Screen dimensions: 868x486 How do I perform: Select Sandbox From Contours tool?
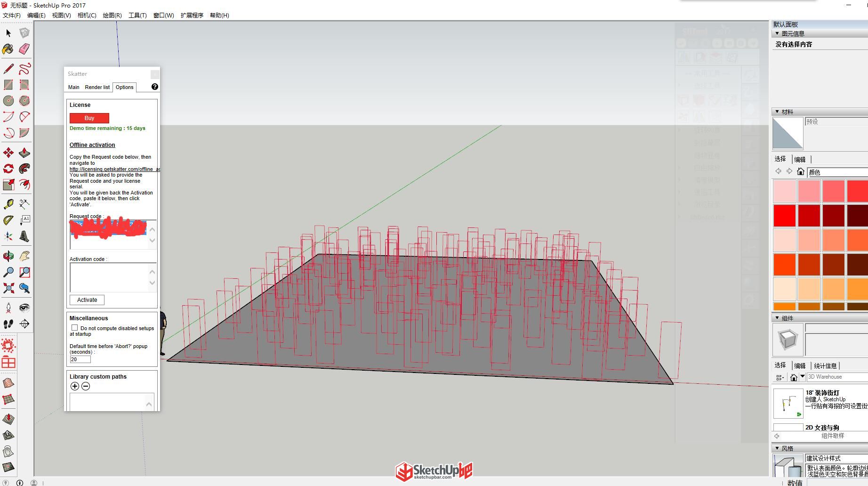[8, 383]
